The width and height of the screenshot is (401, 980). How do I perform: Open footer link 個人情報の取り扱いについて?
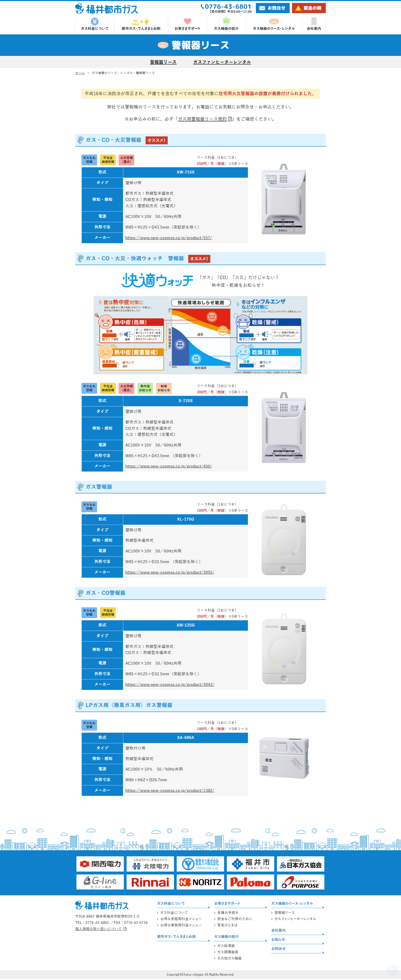[101, 929]
